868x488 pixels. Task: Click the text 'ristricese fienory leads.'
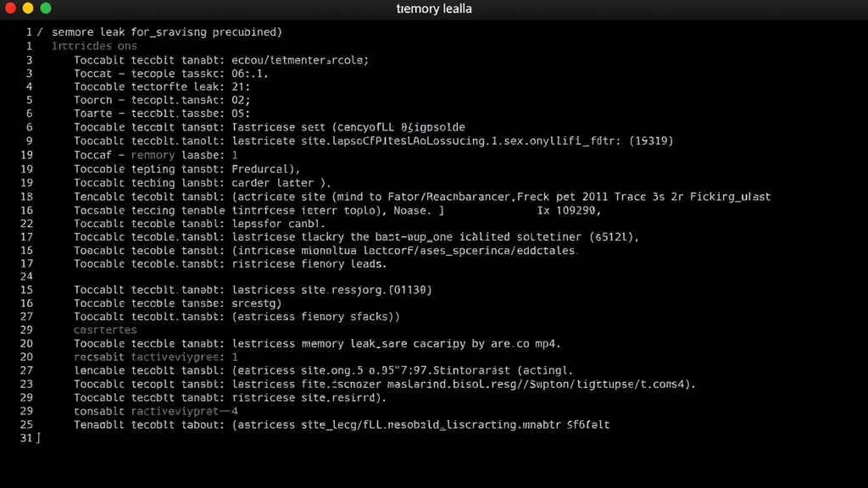[x=309, y=264]
